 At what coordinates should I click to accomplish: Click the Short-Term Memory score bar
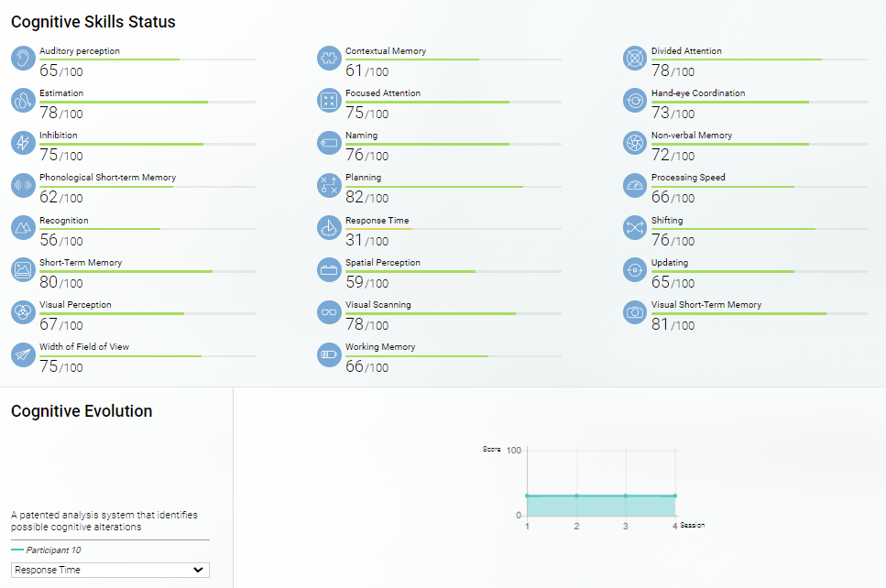point(147,271)
